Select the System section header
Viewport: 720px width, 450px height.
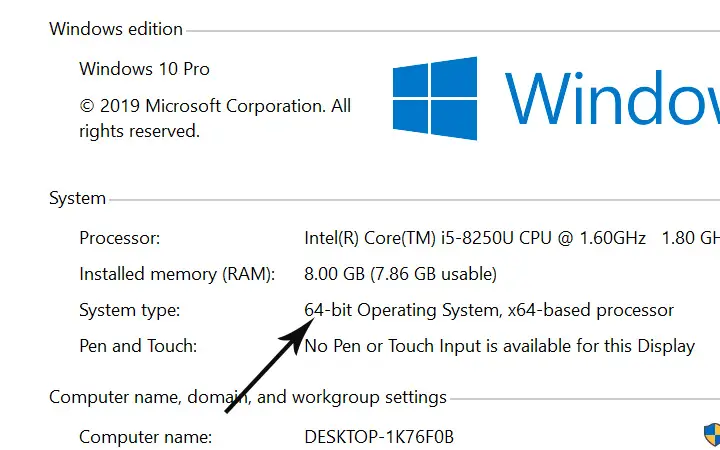point(77,198)
